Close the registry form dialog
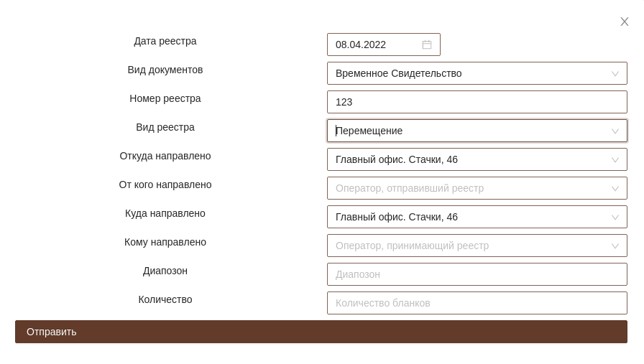Image resolution: width=644 pixels, height=364 pixels. pyautogui.click(x=625, y=22)
